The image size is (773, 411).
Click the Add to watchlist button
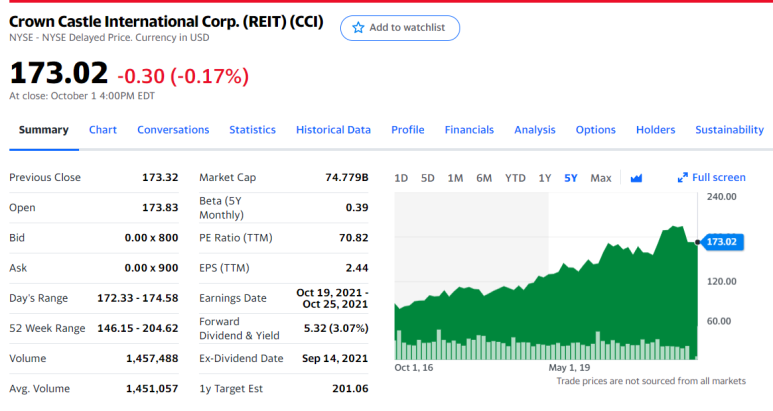pos(400,28)
